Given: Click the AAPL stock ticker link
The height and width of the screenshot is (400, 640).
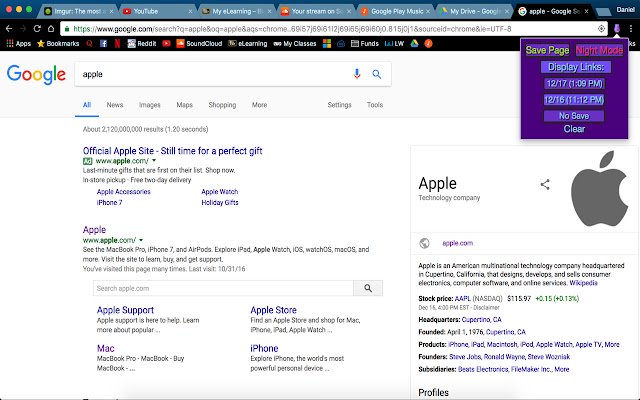Looking at the screenshot, I should (x=462, y=298).
